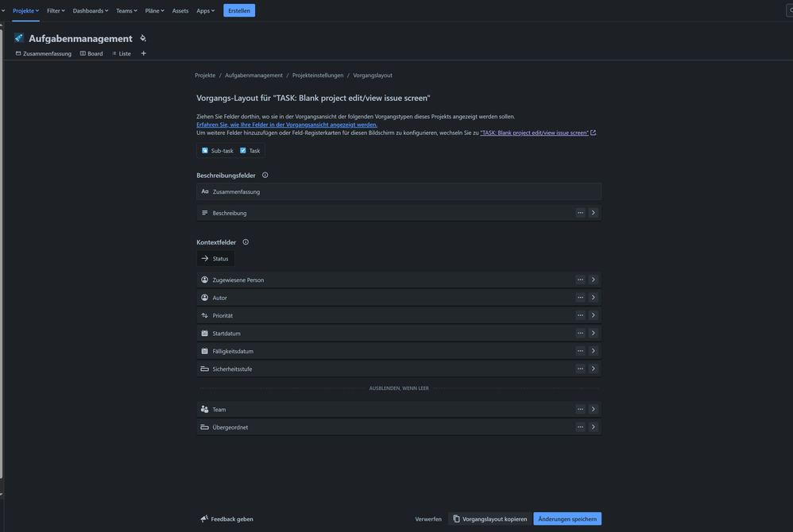The width and height of the screenshot is (793, 532).
Task: Click the Fälligkeitsdatum calendar icon
Action: point(205,351)
